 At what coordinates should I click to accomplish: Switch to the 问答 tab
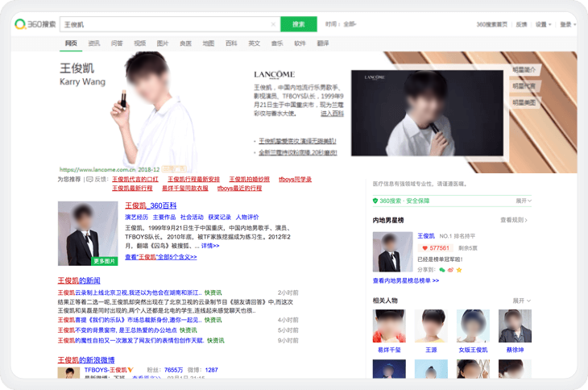click(x=117, y=44)
